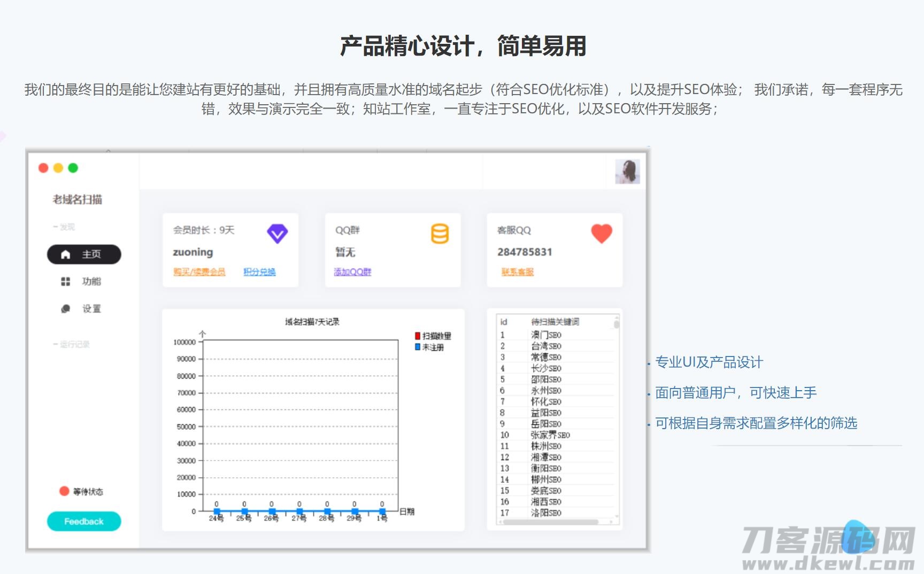Screen dimensions: 924x574
Task: Select the 益阳SEO keyword row
Action: click(x=555, y=413)
